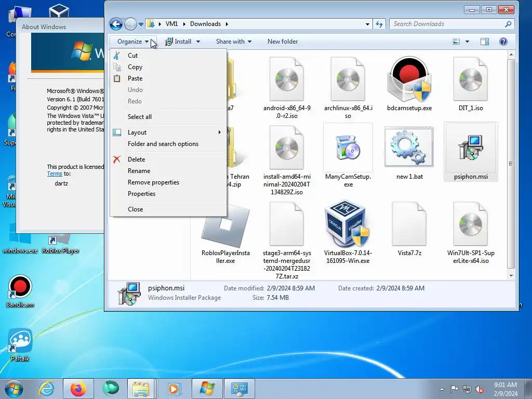Click the search magnifier icon
The image size is (532, 399).
[508, 24]
